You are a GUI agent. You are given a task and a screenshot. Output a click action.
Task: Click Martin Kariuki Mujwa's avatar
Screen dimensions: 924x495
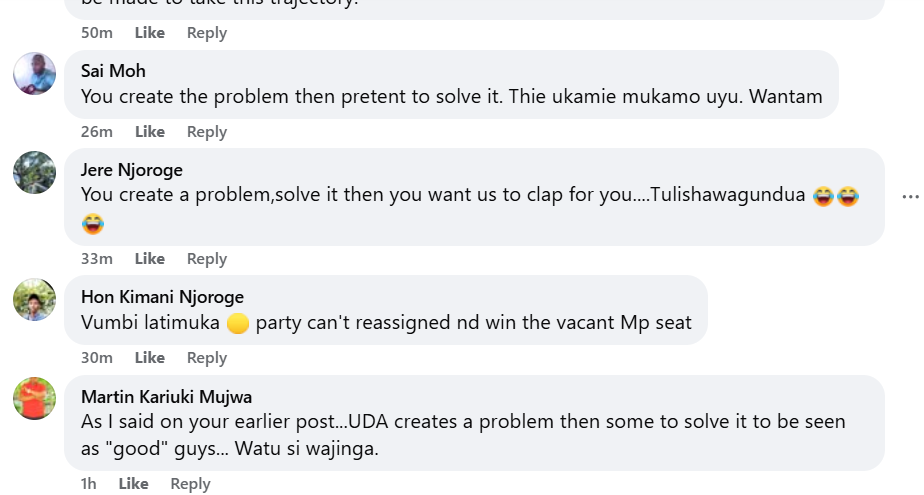[x=34, y=398]
